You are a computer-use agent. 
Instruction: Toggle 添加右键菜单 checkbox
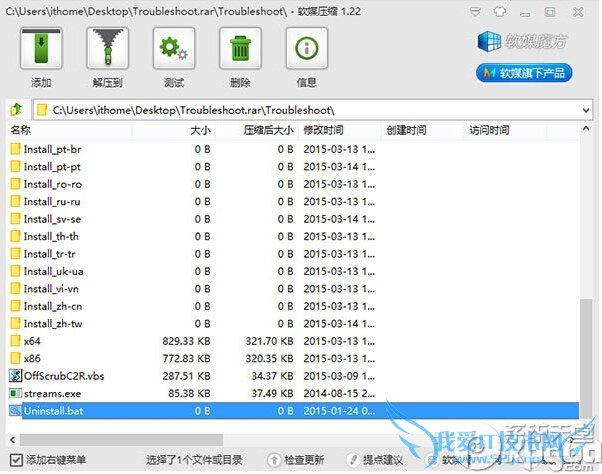(x=16, y=460)
